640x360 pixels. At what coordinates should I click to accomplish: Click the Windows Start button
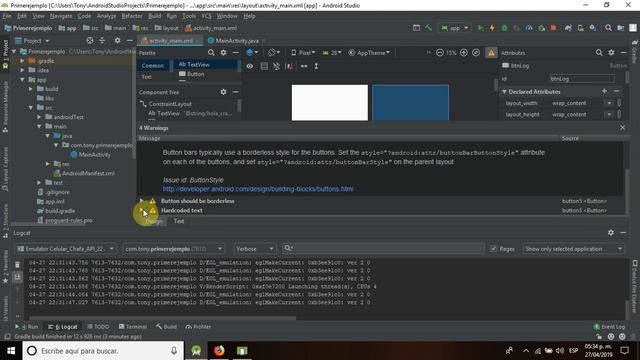[11, 351]
